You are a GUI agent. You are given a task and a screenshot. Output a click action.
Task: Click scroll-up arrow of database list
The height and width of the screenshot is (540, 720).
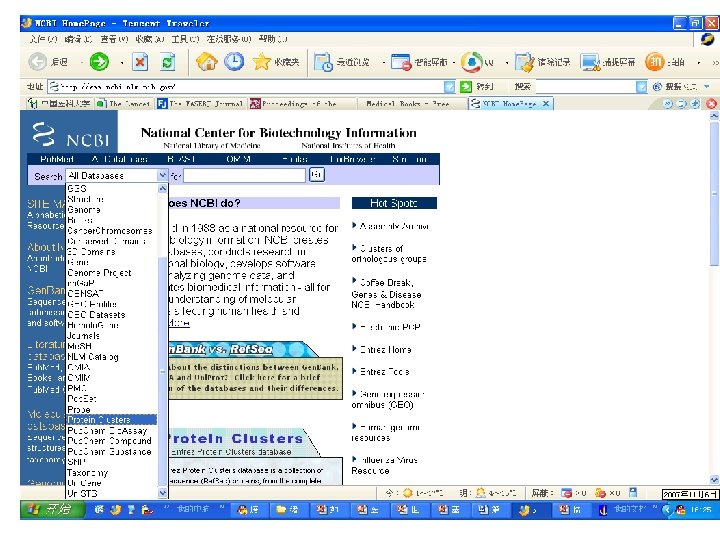(163, 188)
